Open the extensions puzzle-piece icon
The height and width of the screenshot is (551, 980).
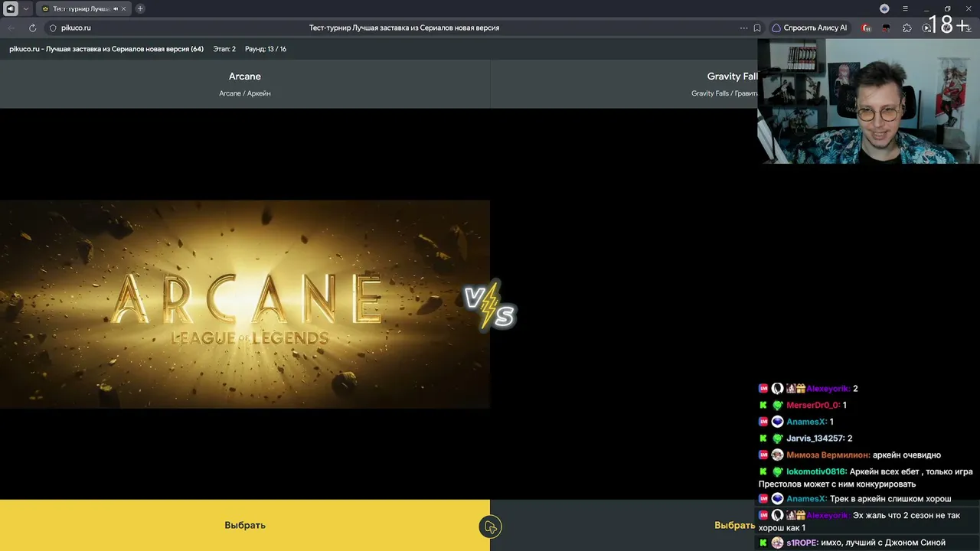click(907, 28)
